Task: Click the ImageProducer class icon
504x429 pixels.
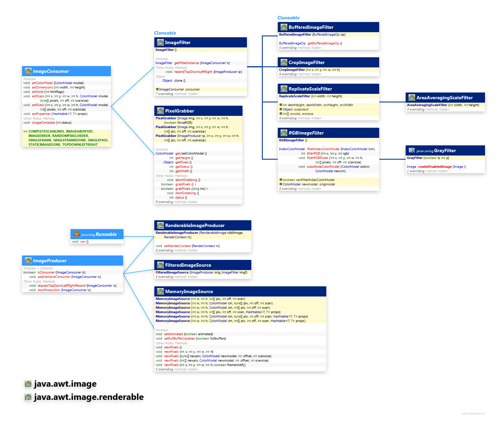Action: tap(28, 261)
